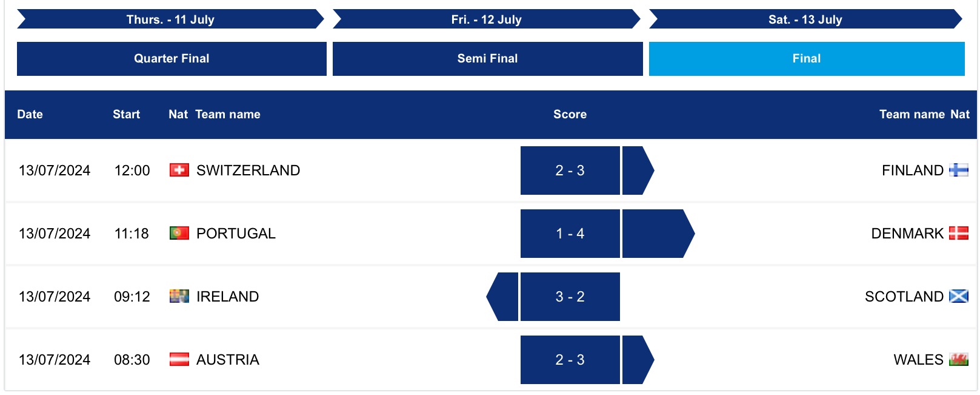View the Ireland vs Scotland 3 - 2 score

point(570,297)
